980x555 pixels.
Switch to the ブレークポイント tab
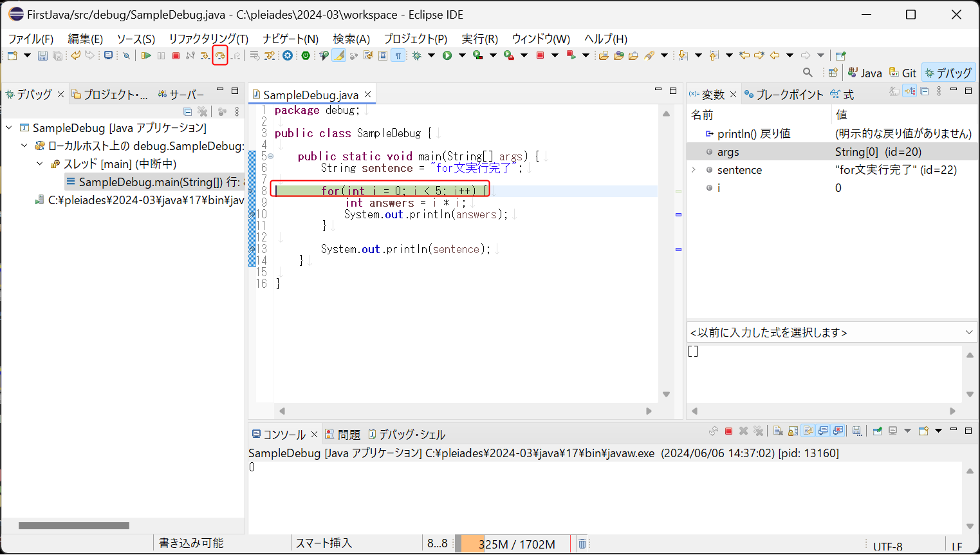(783, 95)
